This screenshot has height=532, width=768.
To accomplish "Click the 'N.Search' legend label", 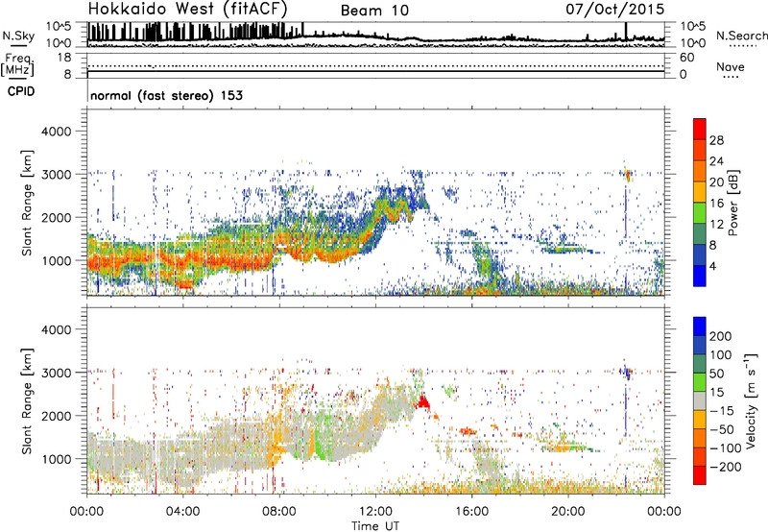I will tap(741, 36).
